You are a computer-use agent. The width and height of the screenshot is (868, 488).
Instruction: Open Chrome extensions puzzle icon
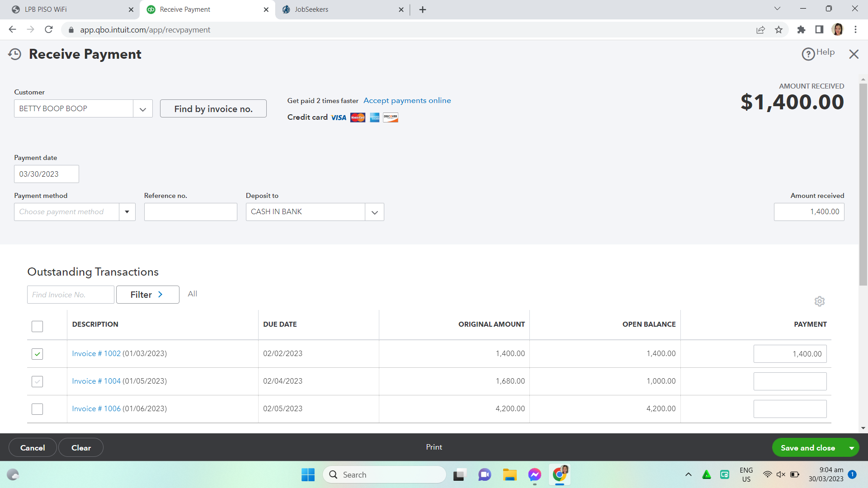(x=801, y=30)
